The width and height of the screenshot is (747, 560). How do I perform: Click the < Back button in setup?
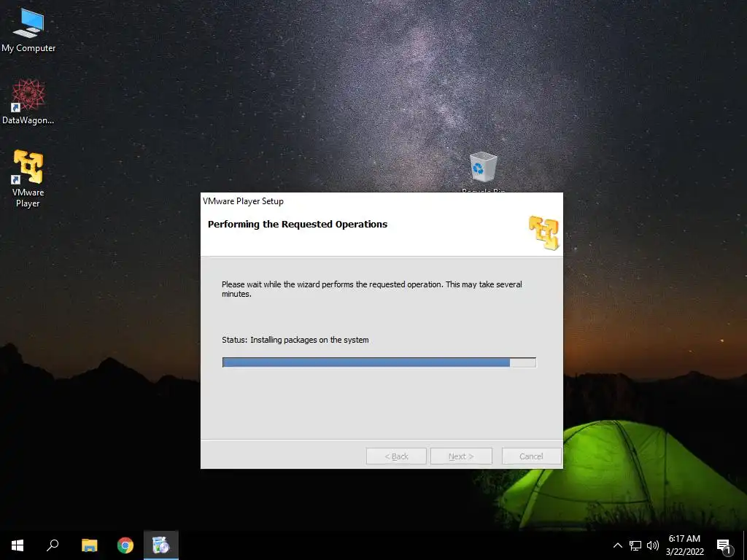pos(396,456)
